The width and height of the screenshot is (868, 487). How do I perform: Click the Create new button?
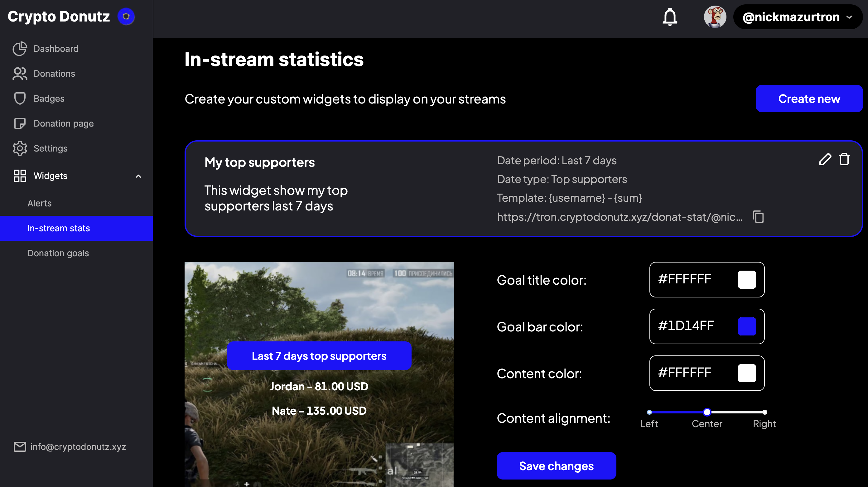pos(809,99)
